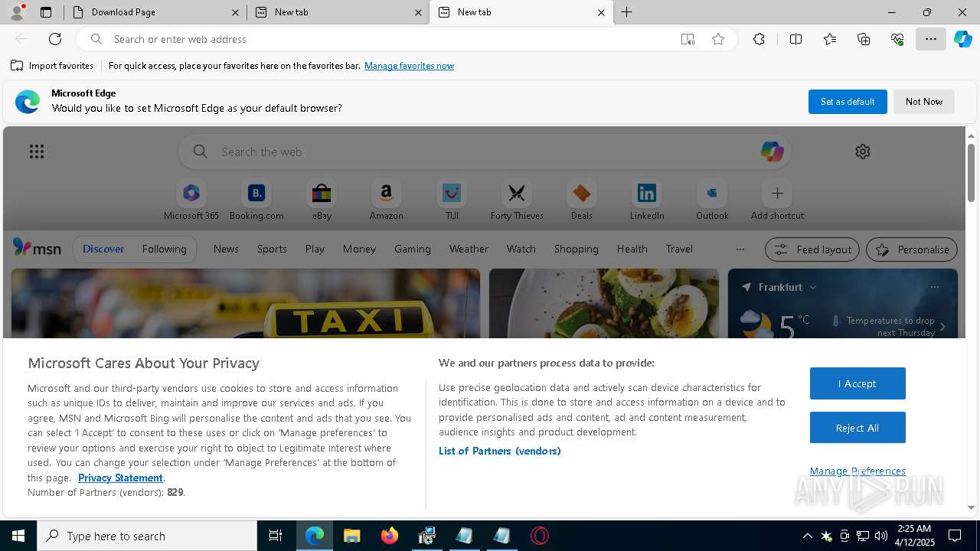Open the Deals shortcut
This screenshot has width=980, height=551.
pos(582,201)
